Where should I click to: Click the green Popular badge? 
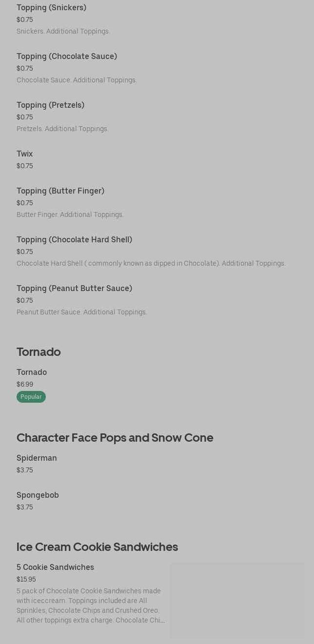pyautogui.click(x=31, y=397)
